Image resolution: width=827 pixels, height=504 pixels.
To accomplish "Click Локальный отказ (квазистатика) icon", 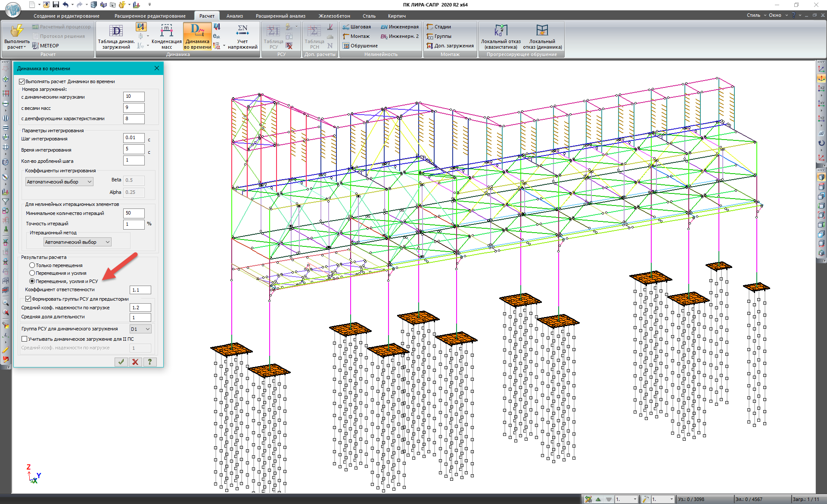I will (501, 36).
